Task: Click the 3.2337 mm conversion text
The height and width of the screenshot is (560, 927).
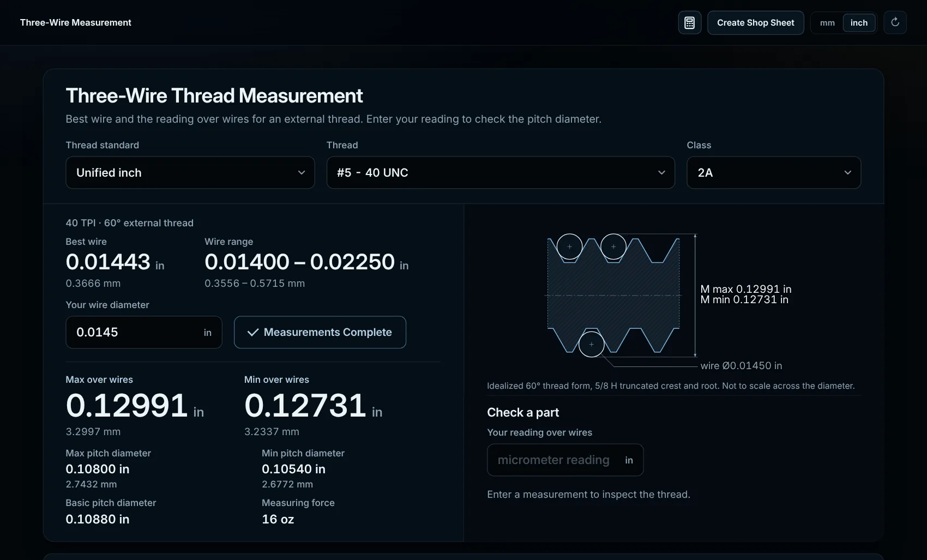Action: [x=272, y=431]
